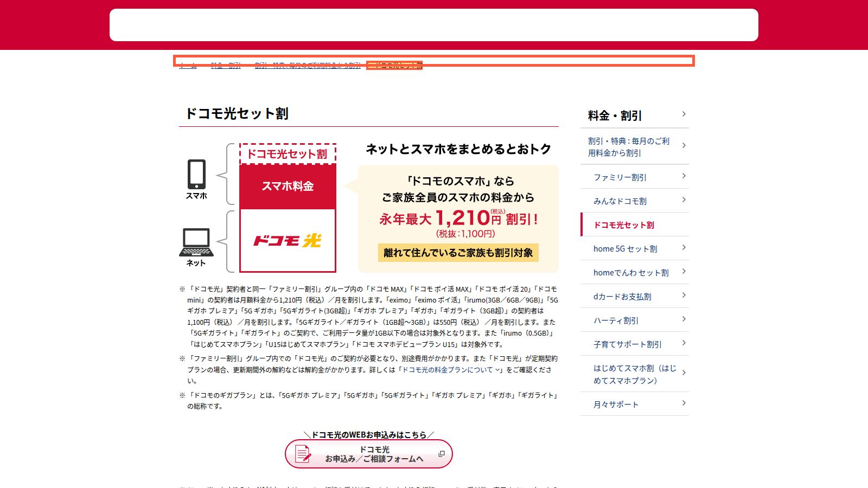This screenshot has height=488, width=868.
Task: Open the ファミリー割引 sidebar item
Action: (635, 177)
